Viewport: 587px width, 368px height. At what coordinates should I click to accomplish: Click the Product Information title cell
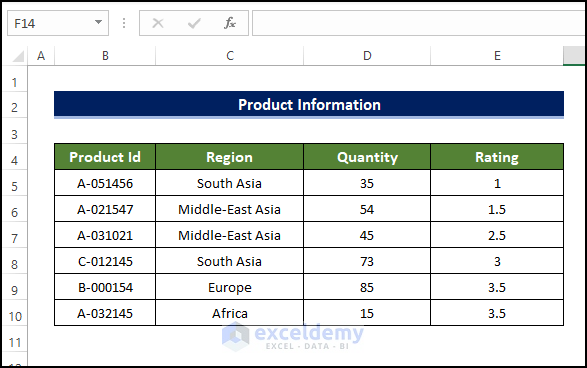309,104
